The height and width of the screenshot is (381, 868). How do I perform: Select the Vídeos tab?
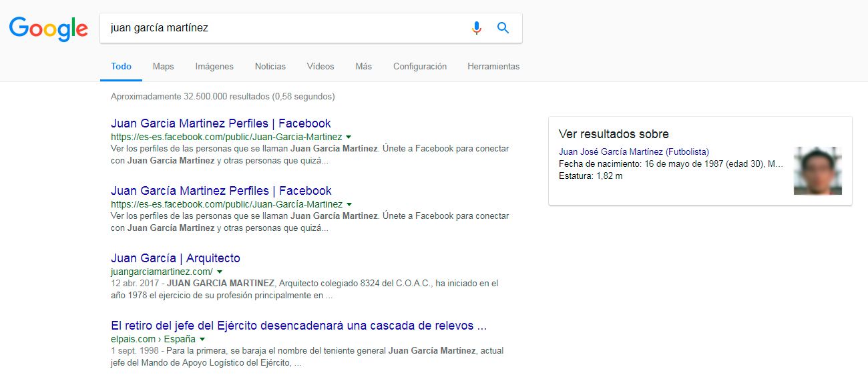click(320, 66)
